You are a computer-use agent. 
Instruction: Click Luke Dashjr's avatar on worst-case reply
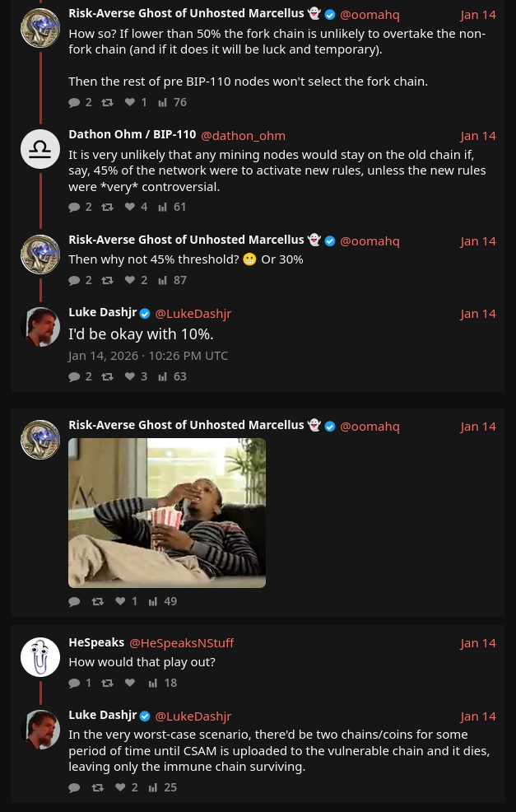point(40,730)
